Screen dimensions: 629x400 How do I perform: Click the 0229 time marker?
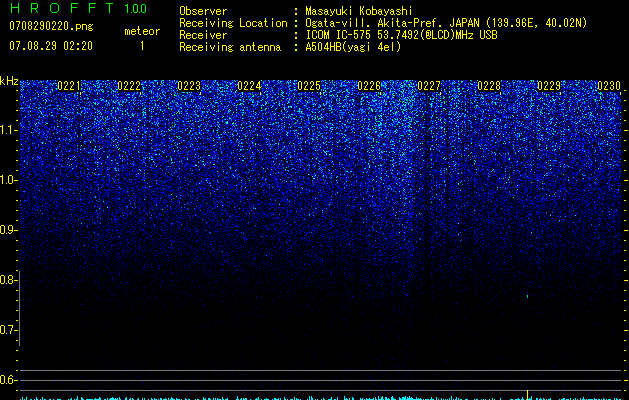click(x=549, y=86)
